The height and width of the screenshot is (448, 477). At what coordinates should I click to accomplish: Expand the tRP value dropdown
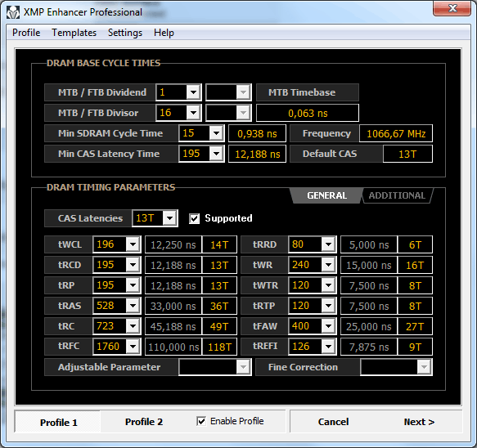[x=133, y=285]
